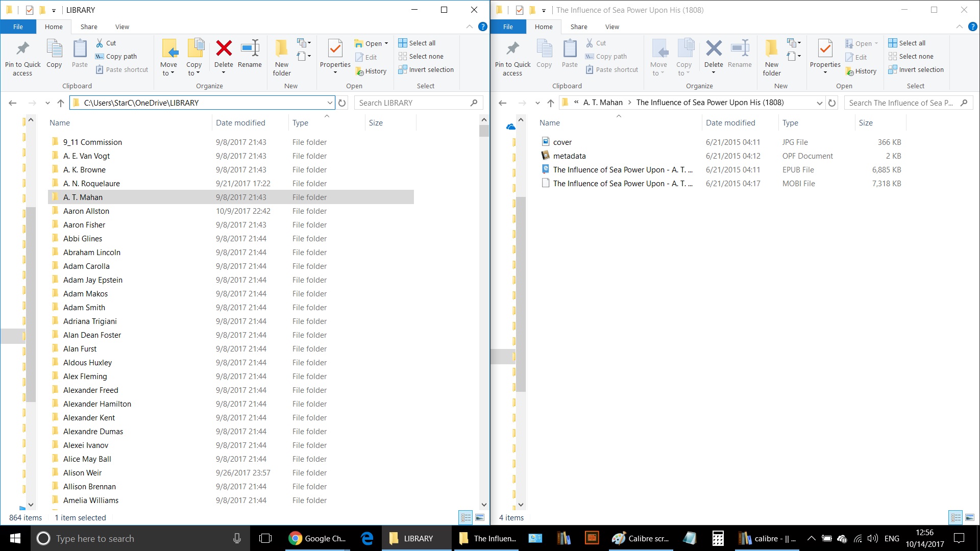The width and height of the screenshot is (980, 551).
Task: Click the A. T. Mahan breadcrumb
Action: click(603, 103)
